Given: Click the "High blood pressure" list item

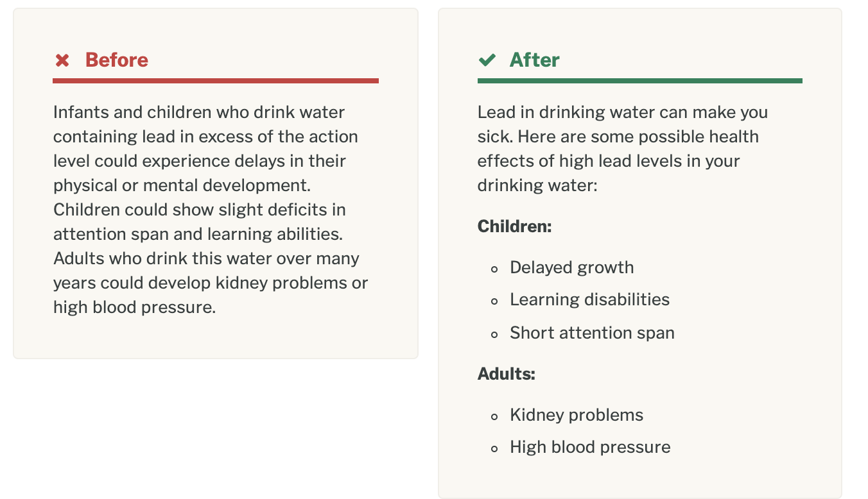Looking at the screenshot, I should [590, 447].
